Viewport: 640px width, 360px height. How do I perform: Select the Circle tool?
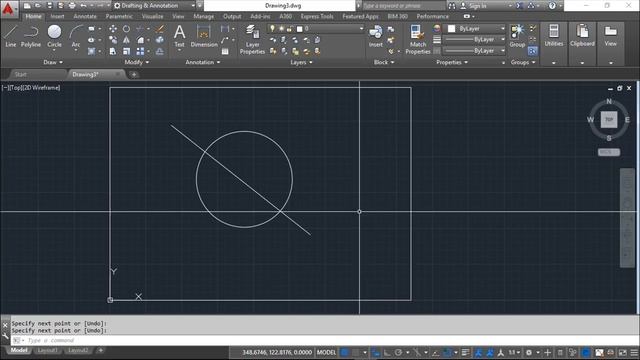point(54,36)
